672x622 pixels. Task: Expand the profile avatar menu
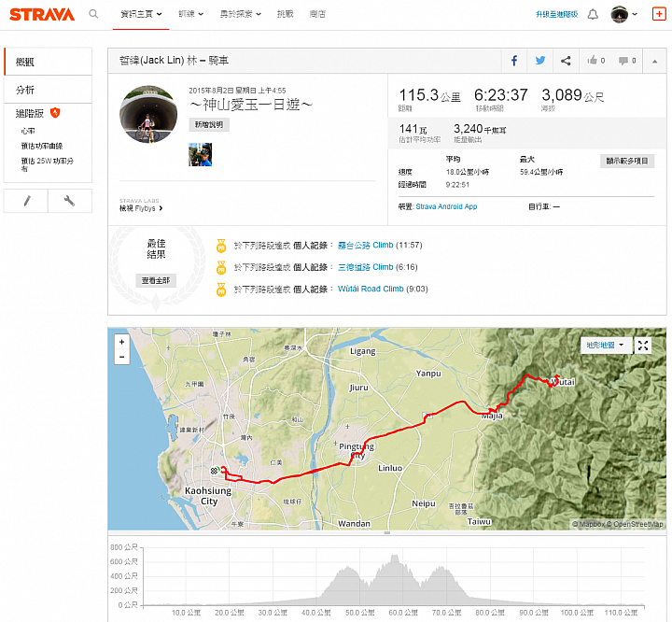pyautogui.click(x=624, y=15)
